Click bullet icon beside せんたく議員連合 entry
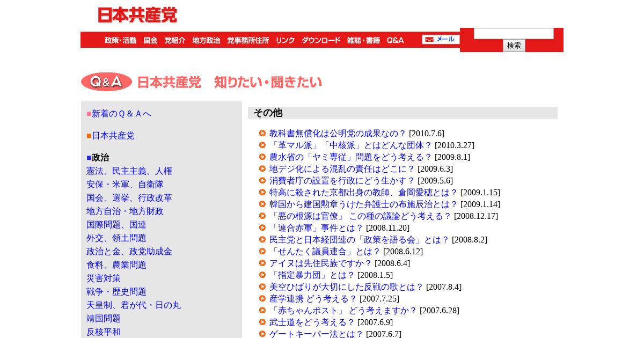The height and width of the screenshot is (338, 644). [x=262, y=251]
